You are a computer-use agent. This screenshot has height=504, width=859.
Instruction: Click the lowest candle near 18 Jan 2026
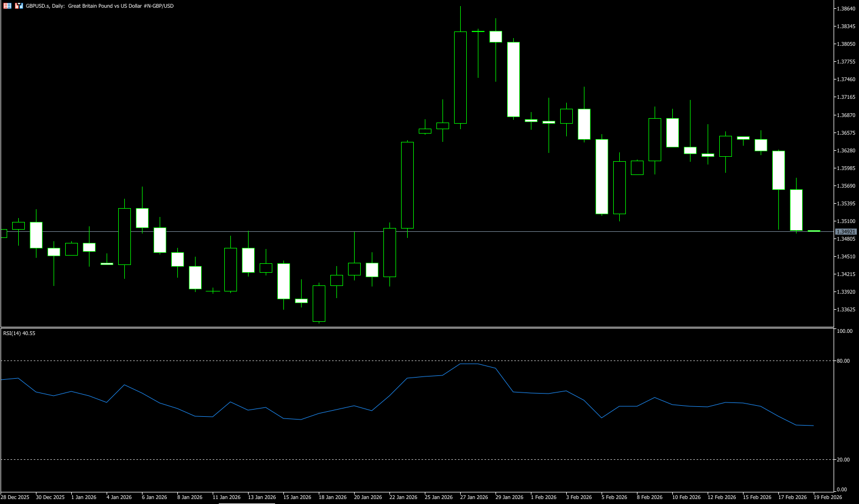click(319, 303)
